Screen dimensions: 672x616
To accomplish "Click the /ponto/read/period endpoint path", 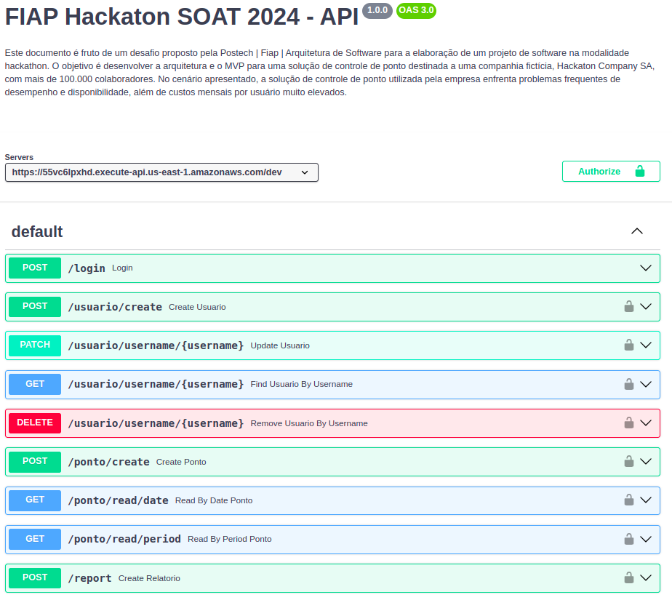I will pos(124,539).
